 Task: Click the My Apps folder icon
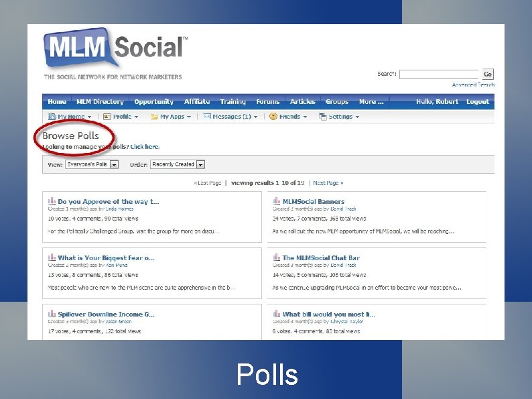tap(154, 117)
